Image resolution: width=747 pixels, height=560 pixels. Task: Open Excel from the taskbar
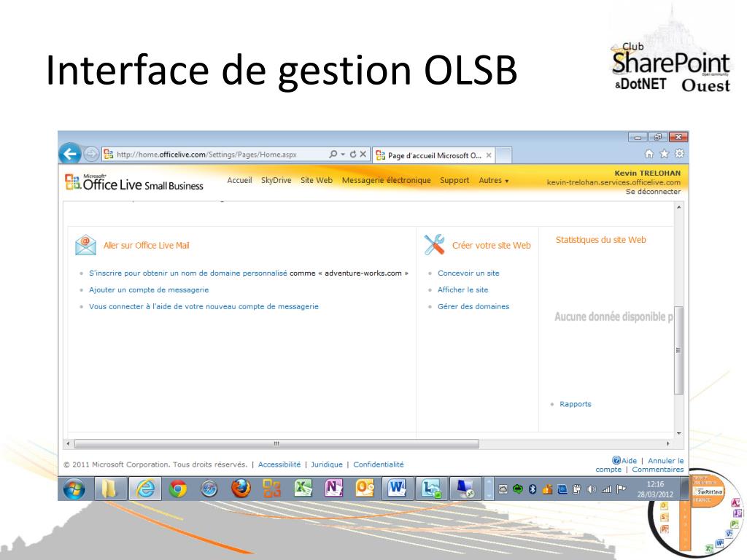pos(303,488)
